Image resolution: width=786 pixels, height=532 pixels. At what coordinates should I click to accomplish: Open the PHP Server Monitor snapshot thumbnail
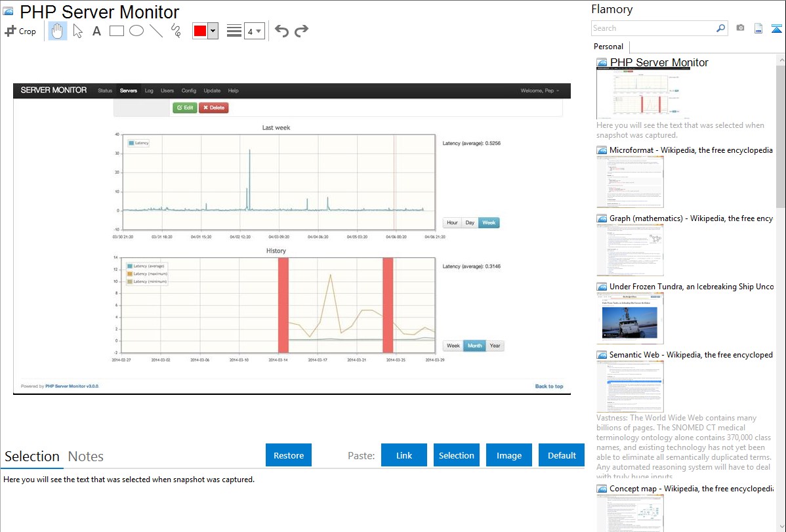642,93
